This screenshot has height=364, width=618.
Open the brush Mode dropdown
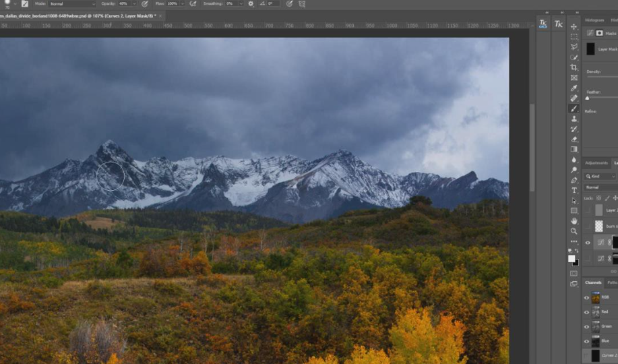(x=72, y=4)
